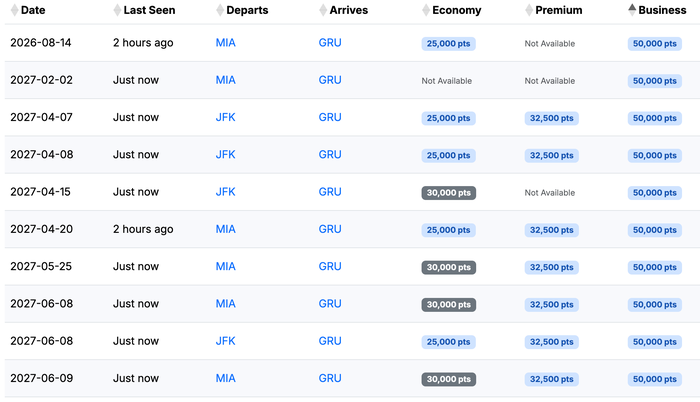The width and height of the screenshot is (700, 402).
Task: Choose 50,000 pts Business badge on 2027-04-20
Action: [x=654, y=230]
